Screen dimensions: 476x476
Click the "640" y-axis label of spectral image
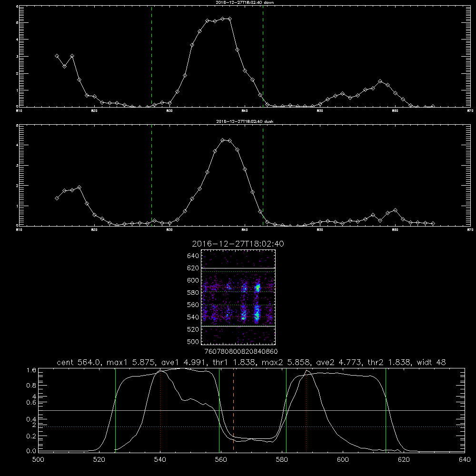point(193,256)
